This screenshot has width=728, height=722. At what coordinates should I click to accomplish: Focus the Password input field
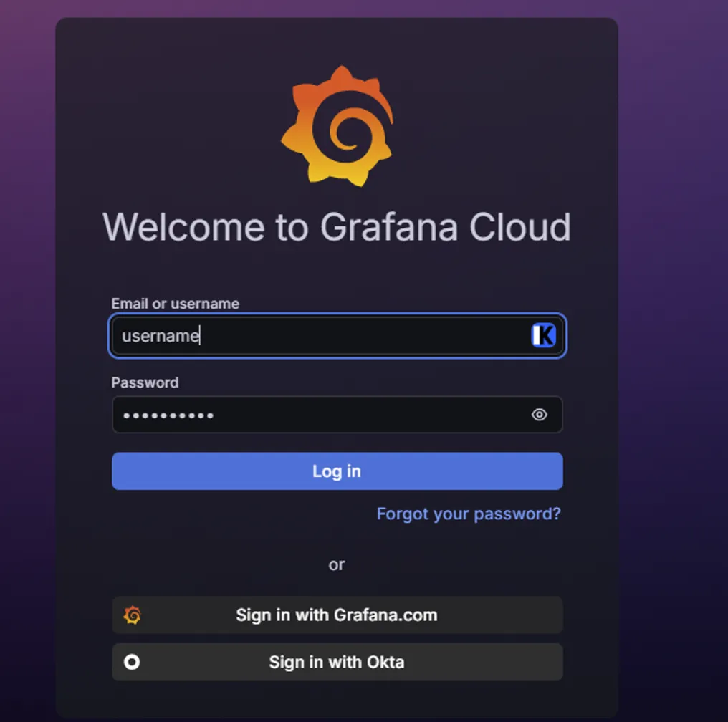337,414
